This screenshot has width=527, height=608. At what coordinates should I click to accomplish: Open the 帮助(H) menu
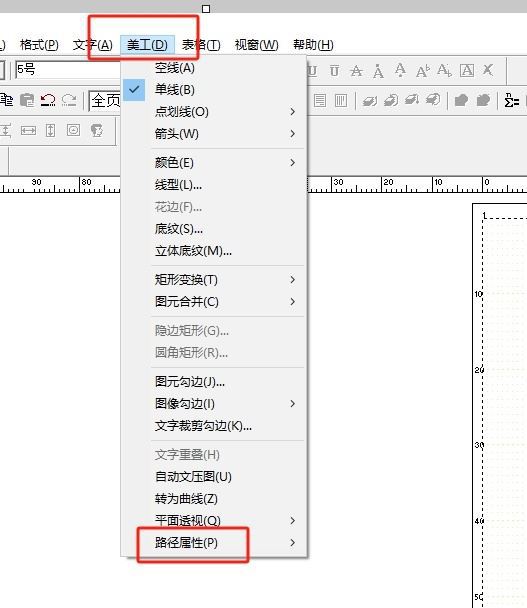coord(313,45)
